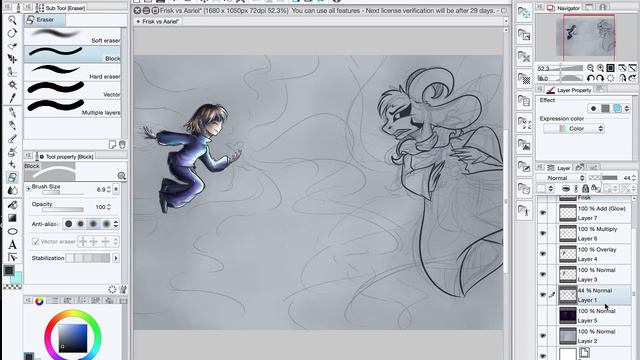This screenshot has height=360, width=640.
Task: Select the Eraser tool in toolbar
Action: point(12,177)
